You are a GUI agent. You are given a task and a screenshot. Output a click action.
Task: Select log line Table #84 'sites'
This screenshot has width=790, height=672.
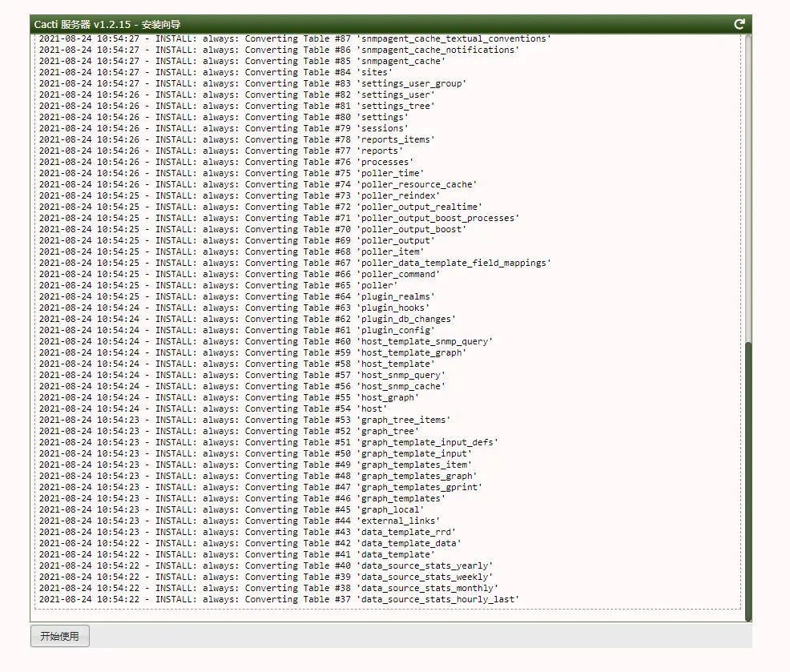[216, 72]
